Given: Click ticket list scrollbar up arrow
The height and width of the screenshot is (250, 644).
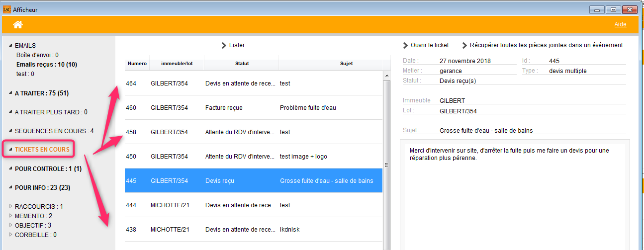Looking at the screenshot, I should pos(386,75).
